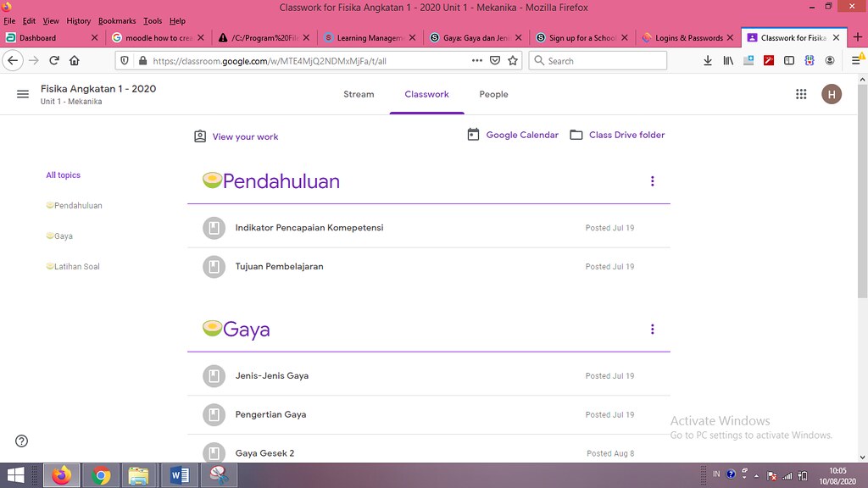Open the History menu
The width and height of the screenshot is (868, 488).
pyautogui.click(x=79, y=21)
